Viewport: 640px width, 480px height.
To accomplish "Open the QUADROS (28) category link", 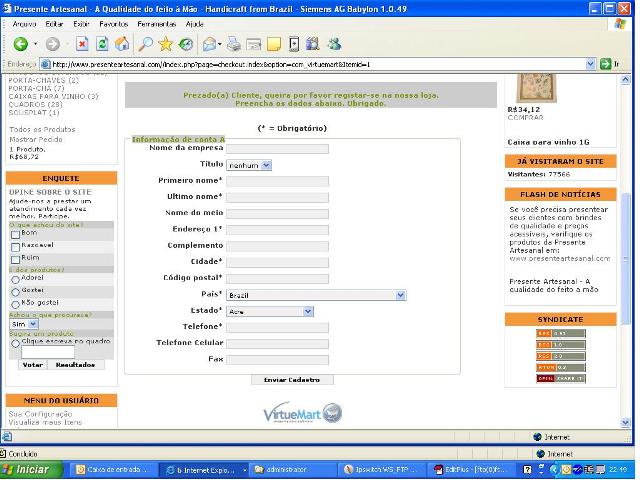I will click(36, 104).
